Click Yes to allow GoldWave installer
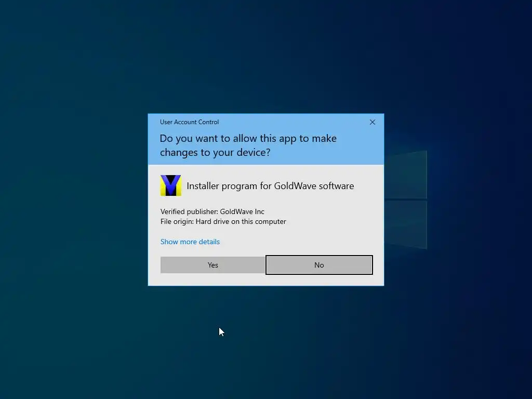The width and height of the screenshot is (532, 399). click(x=212, y=265)
